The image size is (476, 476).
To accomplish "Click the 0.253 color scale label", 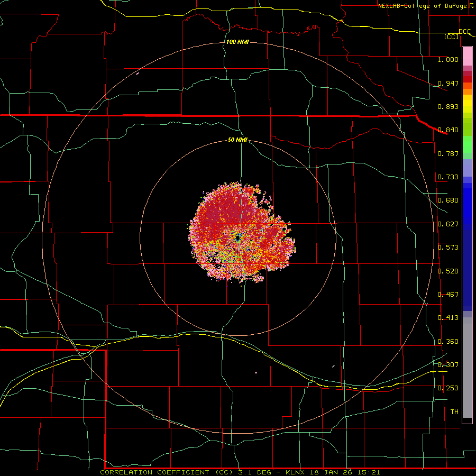I will point(448,388).
